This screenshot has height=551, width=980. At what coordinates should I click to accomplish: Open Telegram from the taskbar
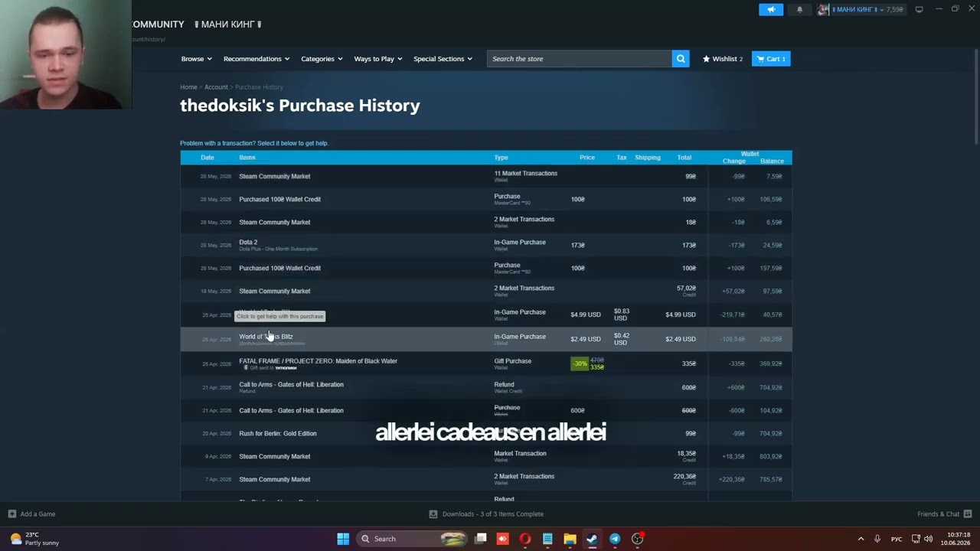pos(615,539)
